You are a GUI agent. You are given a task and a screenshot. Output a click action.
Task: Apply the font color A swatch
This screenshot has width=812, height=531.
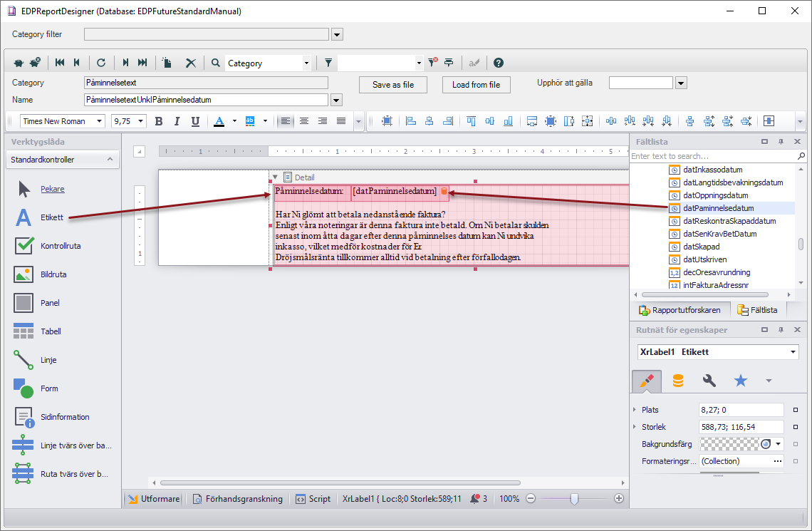(x=219, y=121)
